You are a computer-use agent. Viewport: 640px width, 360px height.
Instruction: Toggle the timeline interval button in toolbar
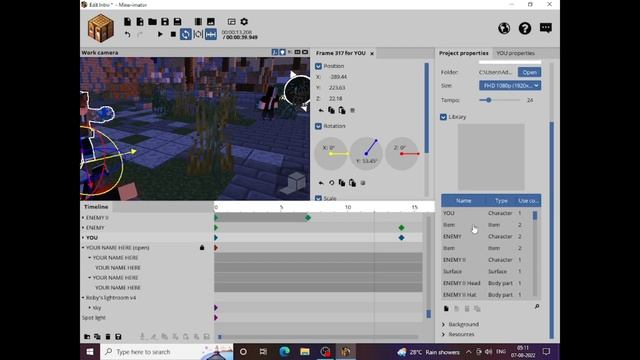[211, 35]
